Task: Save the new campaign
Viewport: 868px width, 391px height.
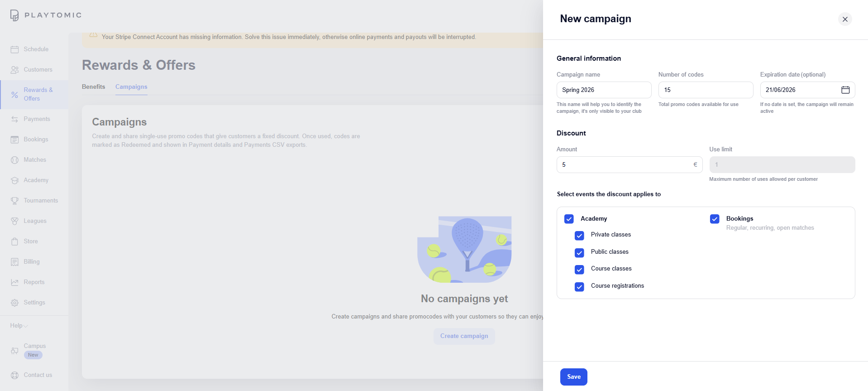Action: pos(573,377)
